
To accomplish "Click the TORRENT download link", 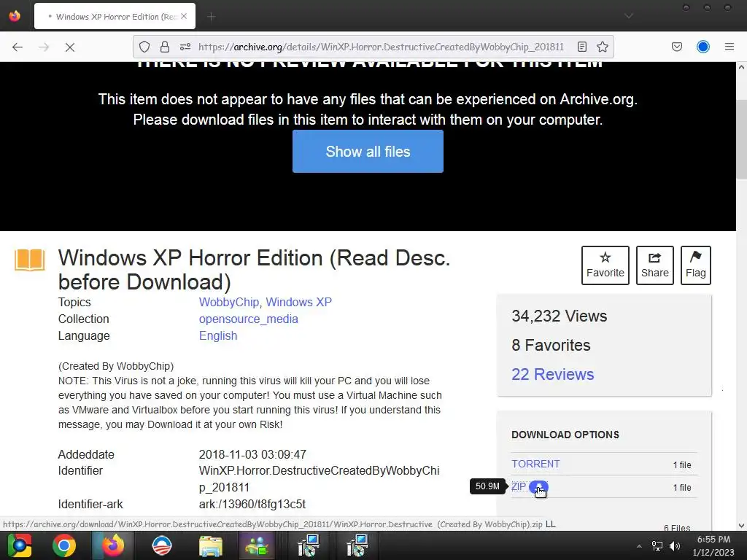I will coord(535,464).
